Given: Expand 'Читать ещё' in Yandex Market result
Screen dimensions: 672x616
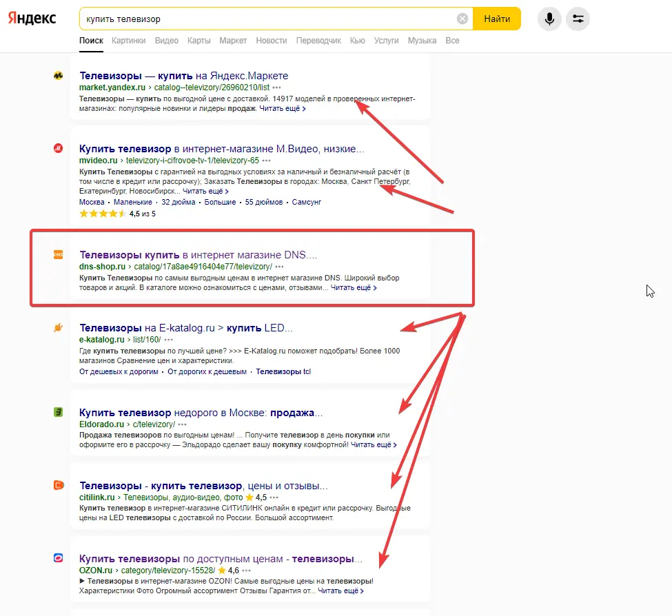Looking at the screenshot, I should pyautogui.click(x=283, y=109).
